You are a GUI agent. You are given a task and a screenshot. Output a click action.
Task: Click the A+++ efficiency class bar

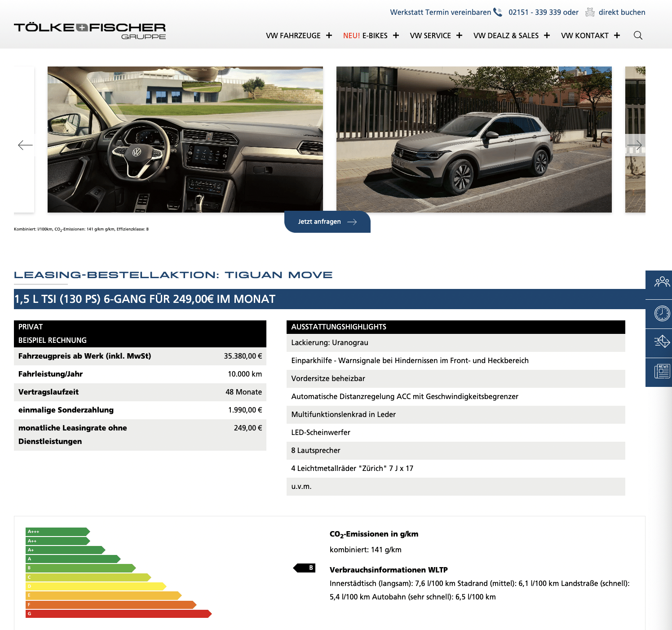click(x=57, y=532)
